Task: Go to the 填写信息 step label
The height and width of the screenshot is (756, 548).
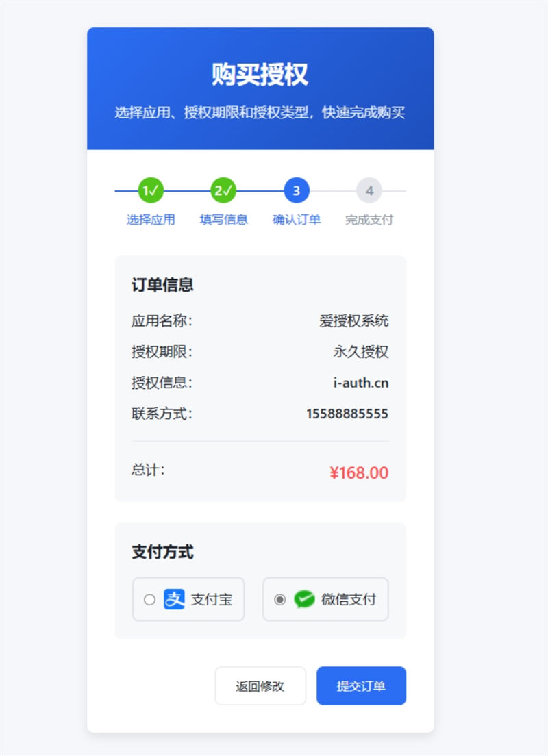Action: (x=223, y=220)
